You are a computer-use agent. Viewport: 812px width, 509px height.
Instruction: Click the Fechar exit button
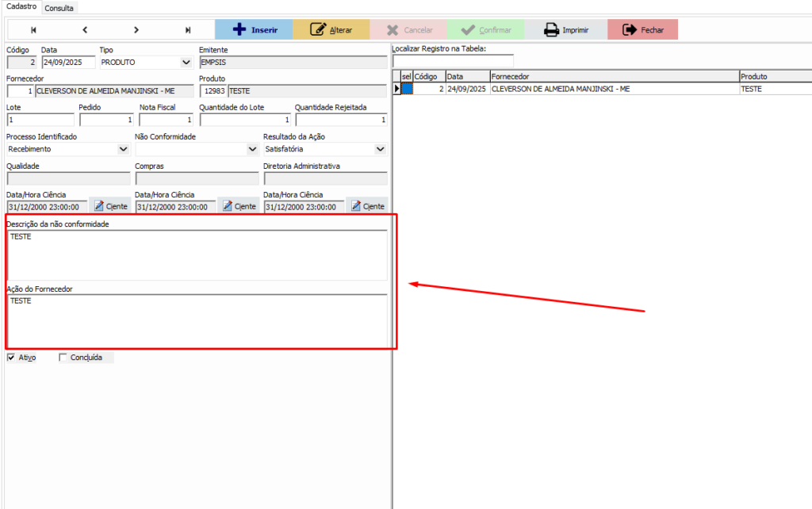click(642, 30)
